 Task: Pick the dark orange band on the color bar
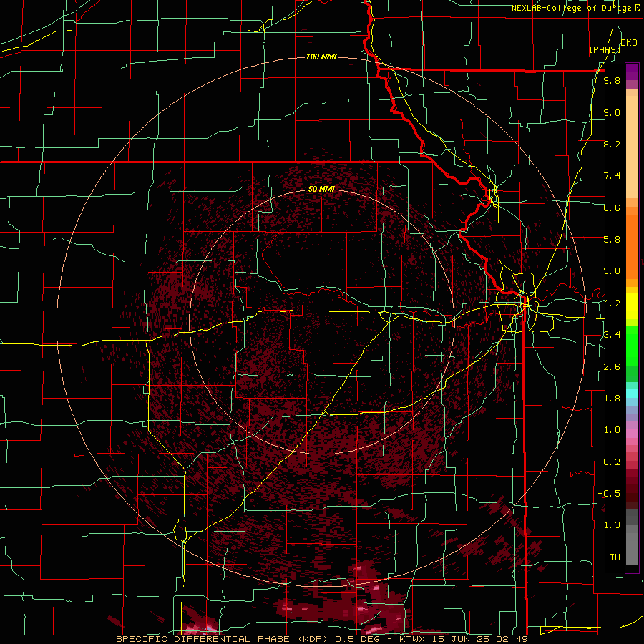tap(632, 248)
